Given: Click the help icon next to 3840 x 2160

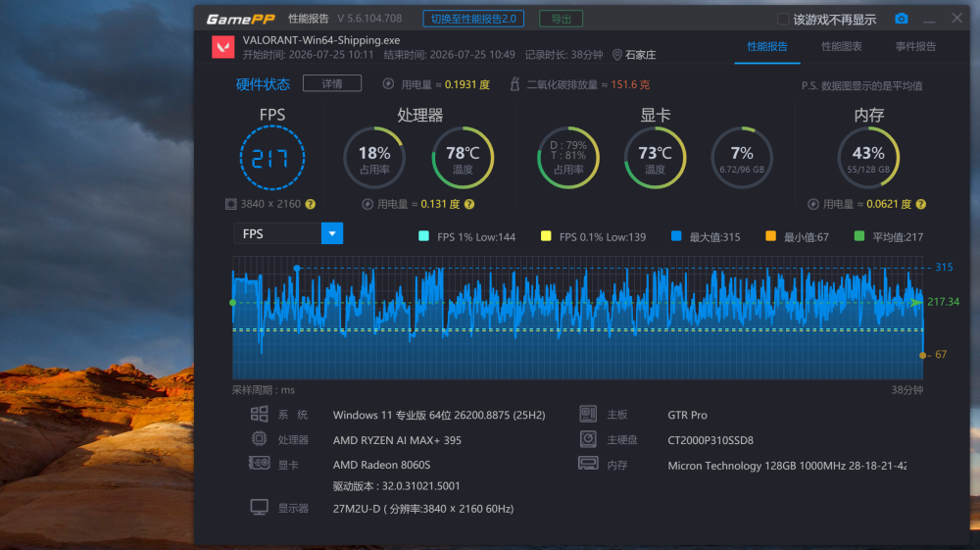Looking at the screenshot, I should [x=310, y=204].
